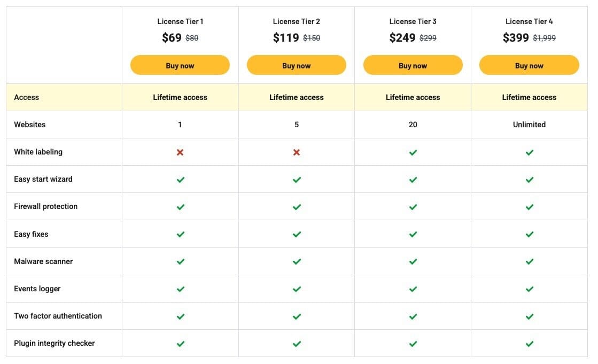Screen dimensions: 598x364
Task: Click Tier 2 firewall protection checkmark
Action: point(297,207)
